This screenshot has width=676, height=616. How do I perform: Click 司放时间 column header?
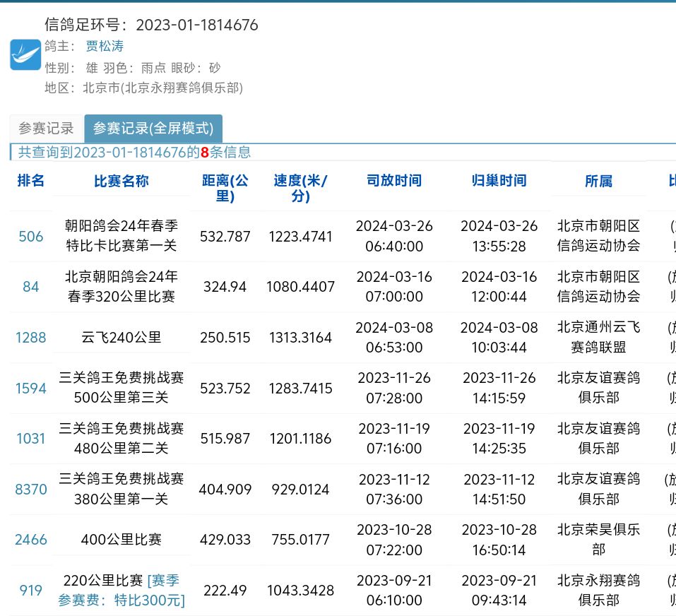coord(394,181)
